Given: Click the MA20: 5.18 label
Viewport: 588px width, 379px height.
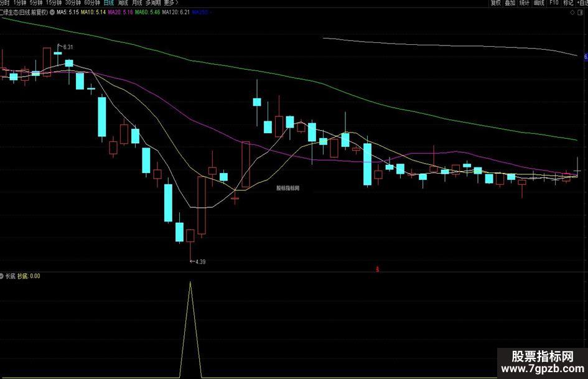Looking at the screenshot, I should 120,12.
